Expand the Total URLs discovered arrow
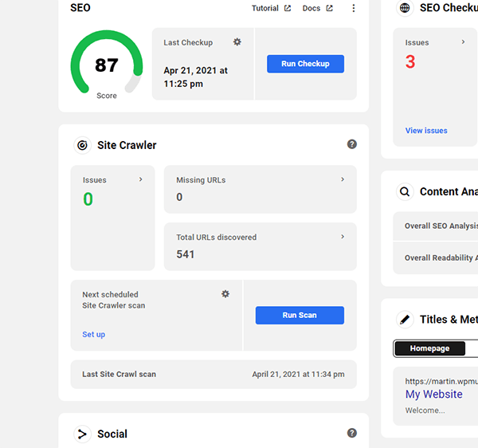This screenshot has height=448, width=478. pyautogui.click(x=343, y=237)
